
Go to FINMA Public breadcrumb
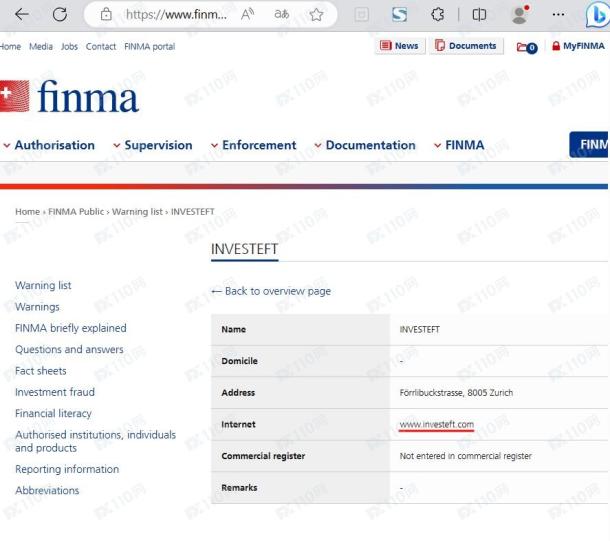click(x=76, y=212)
